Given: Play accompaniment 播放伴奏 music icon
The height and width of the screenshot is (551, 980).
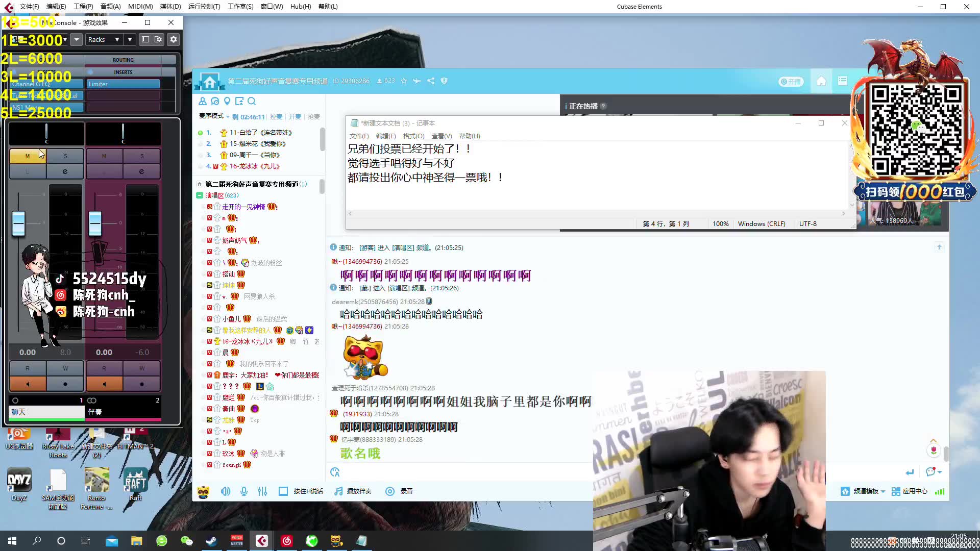Looking at the screenshot, I should tap(338, 491).
